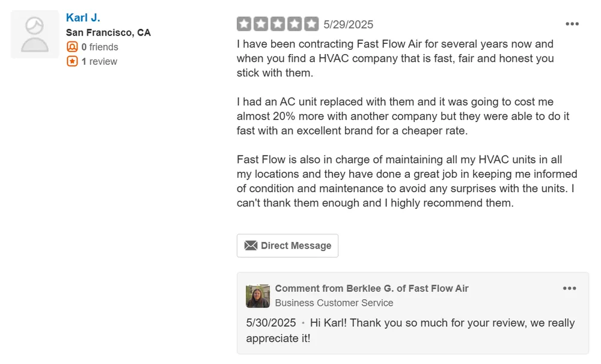Open the review's three-dot options menu
Viewport: 601px width, 364px height.
coord(572,24)
